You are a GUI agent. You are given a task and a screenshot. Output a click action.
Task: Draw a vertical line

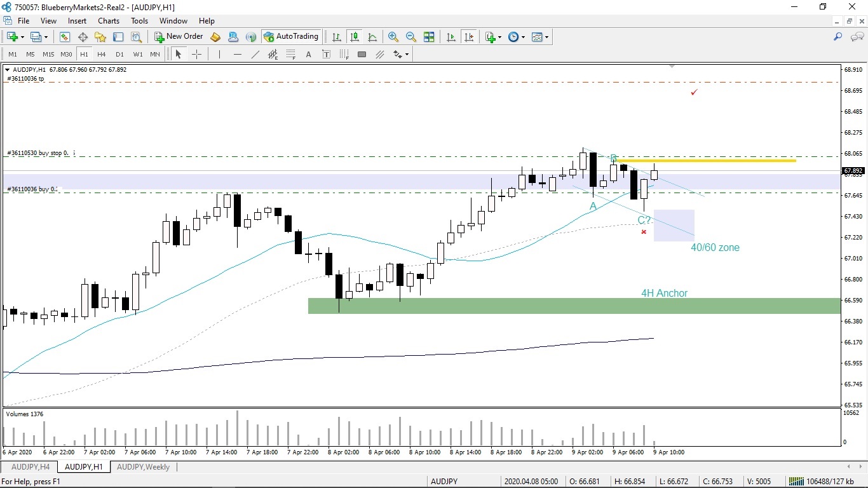(219, 55)
